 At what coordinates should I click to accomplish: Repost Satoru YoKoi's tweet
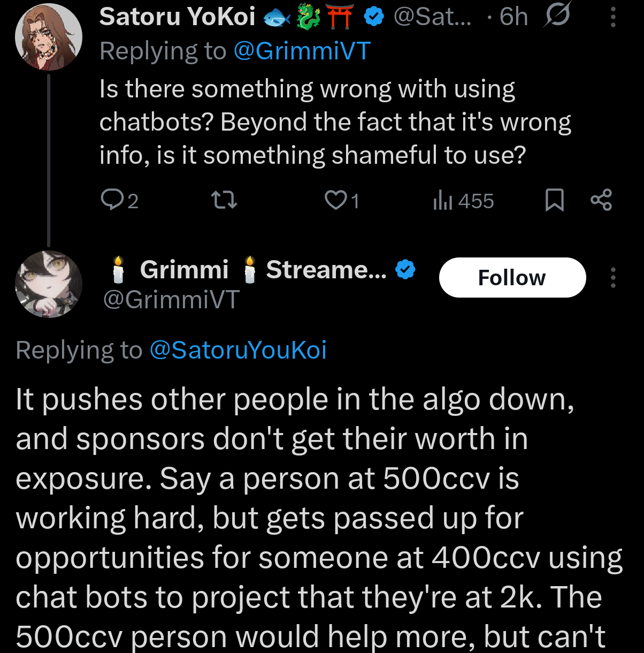pos(224,201)
